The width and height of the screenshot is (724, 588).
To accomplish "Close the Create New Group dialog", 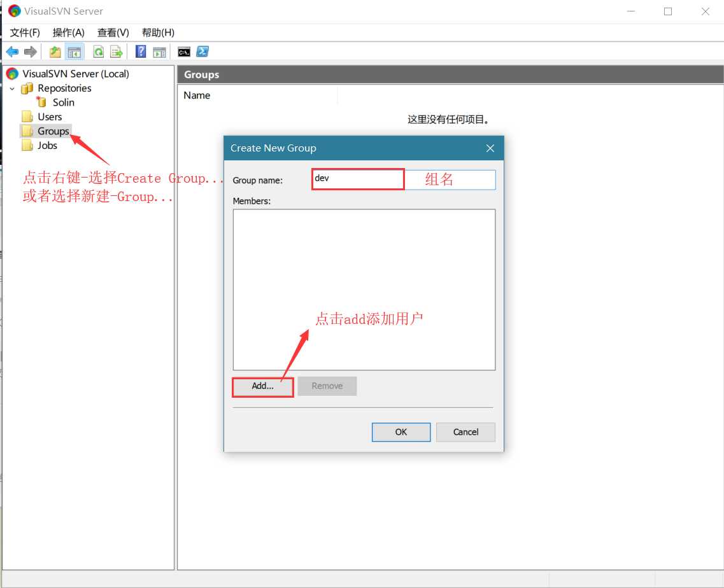I will click(x=490, y=148).
